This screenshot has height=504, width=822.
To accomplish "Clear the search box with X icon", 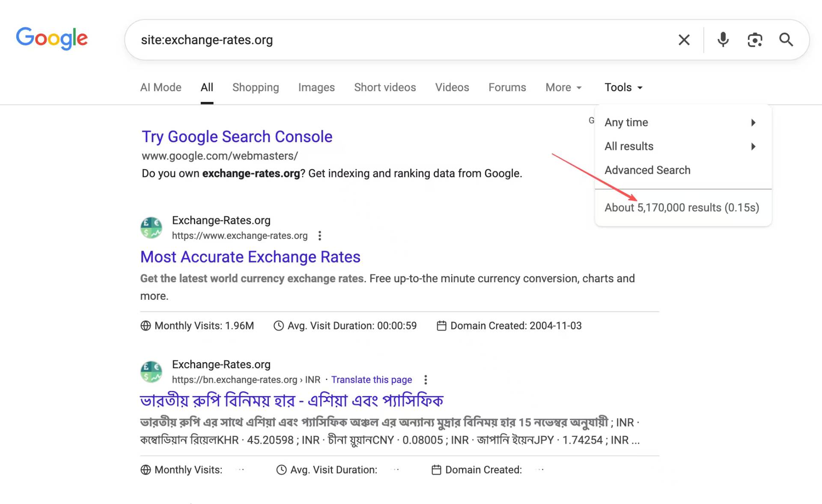I will click(684, 40).
